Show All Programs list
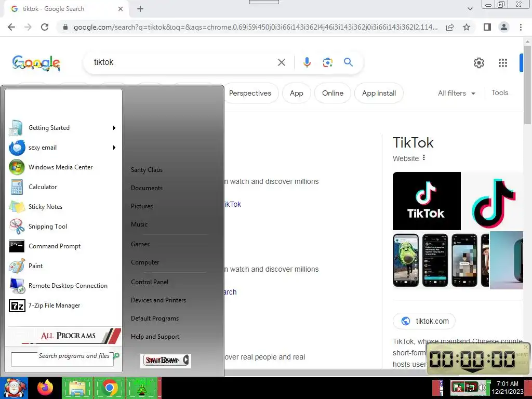The height and width of the screenshot is (399, 532). click(64, 336)
